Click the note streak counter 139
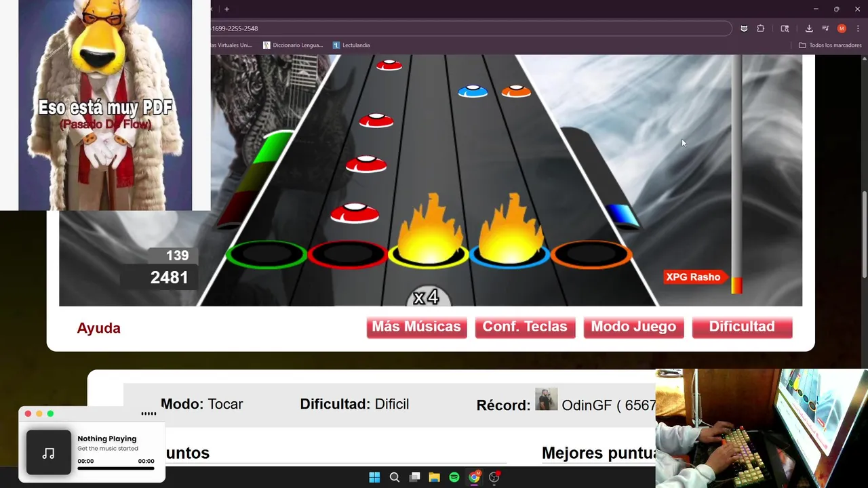This screenshot has width=868, height=488. (x=177, y=256)
